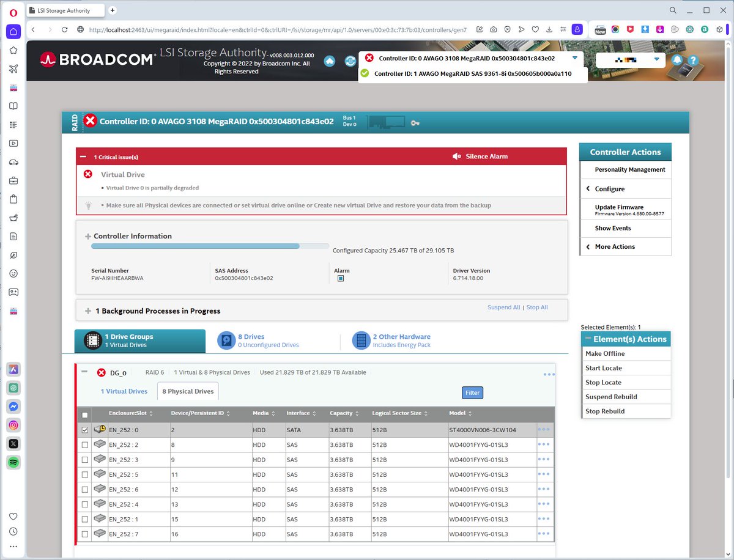Click the browser reload button
Screen dimensions: 734x560
click(x=64, y=29)
